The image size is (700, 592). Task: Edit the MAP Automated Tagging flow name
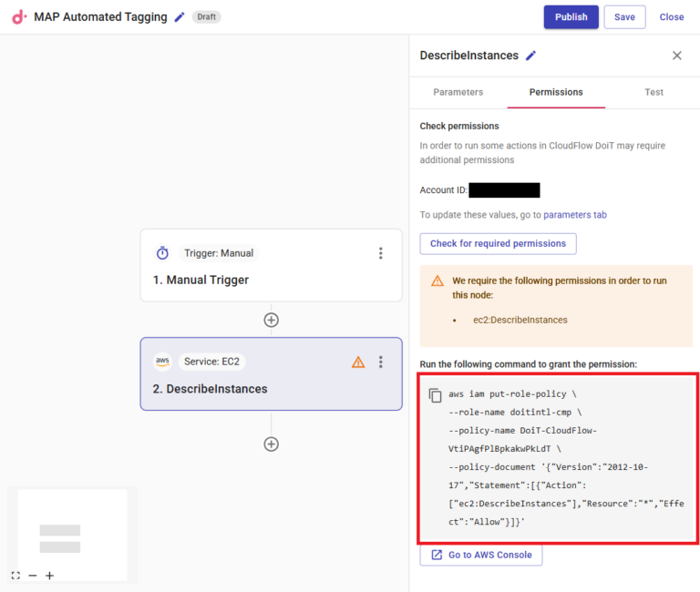click(180, 17)
